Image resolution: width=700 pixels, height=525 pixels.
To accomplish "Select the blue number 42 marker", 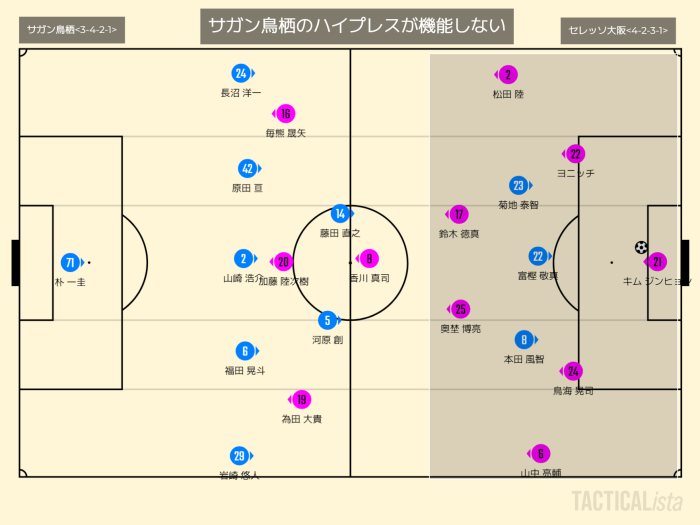I will 248,168.
